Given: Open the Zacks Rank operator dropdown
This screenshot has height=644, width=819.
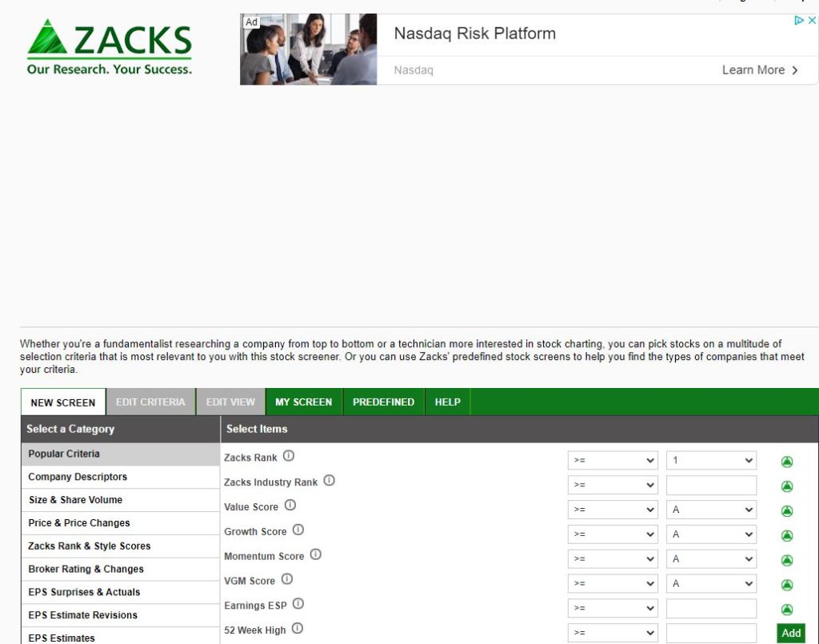Looking at the screenshot, I should (612, 461).
